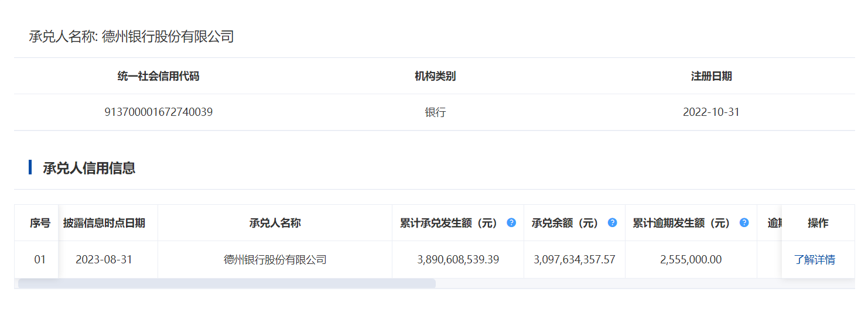Click the 注册日期 header

click(711, 76)
